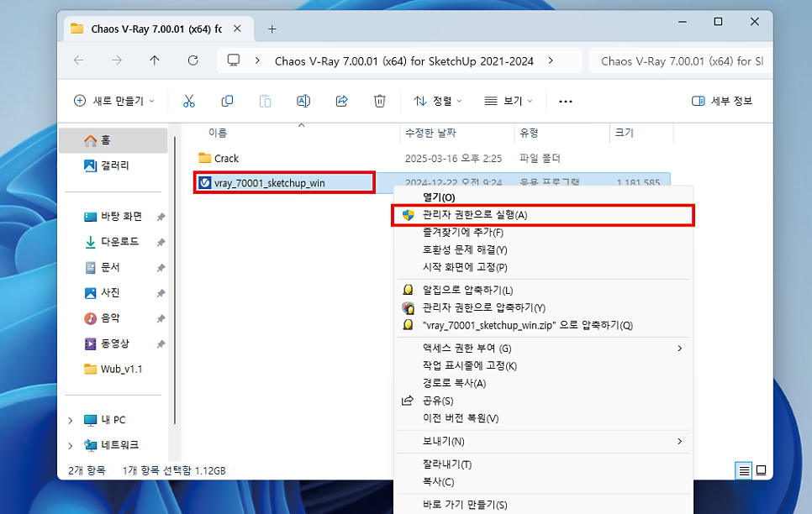
Task: Select vray_70001_sketchup_win file
Action: click(x=284, y=183)
